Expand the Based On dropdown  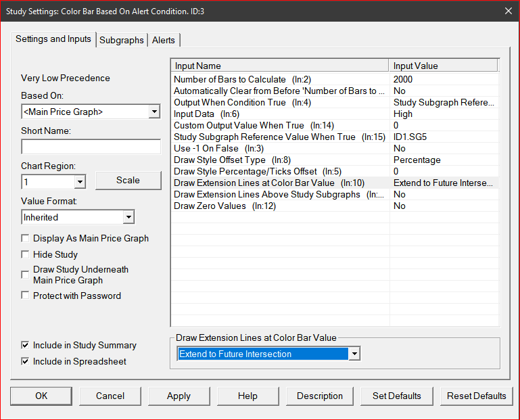(x=154, y=112)
